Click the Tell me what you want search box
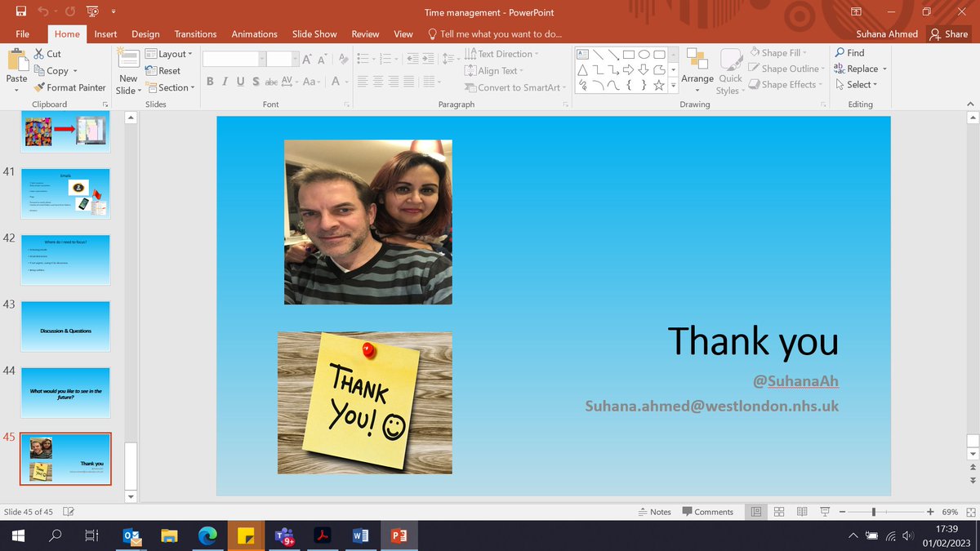The image size is (980, 551). [x=495, y=34]
